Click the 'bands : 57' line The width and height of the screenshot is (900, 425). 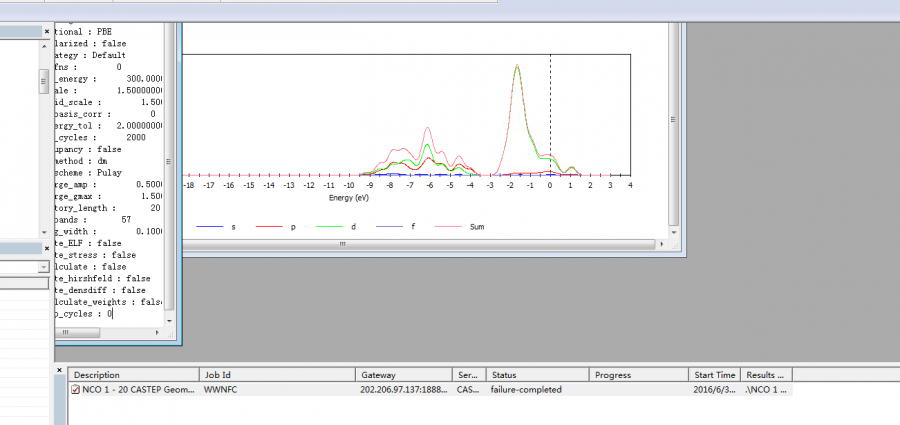point(94,220)
